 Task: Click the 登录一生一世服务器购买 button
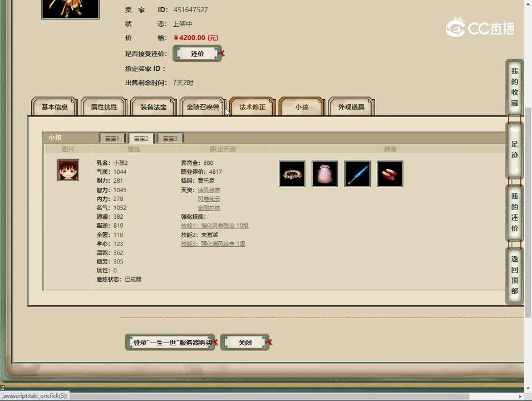click(170, 343)
